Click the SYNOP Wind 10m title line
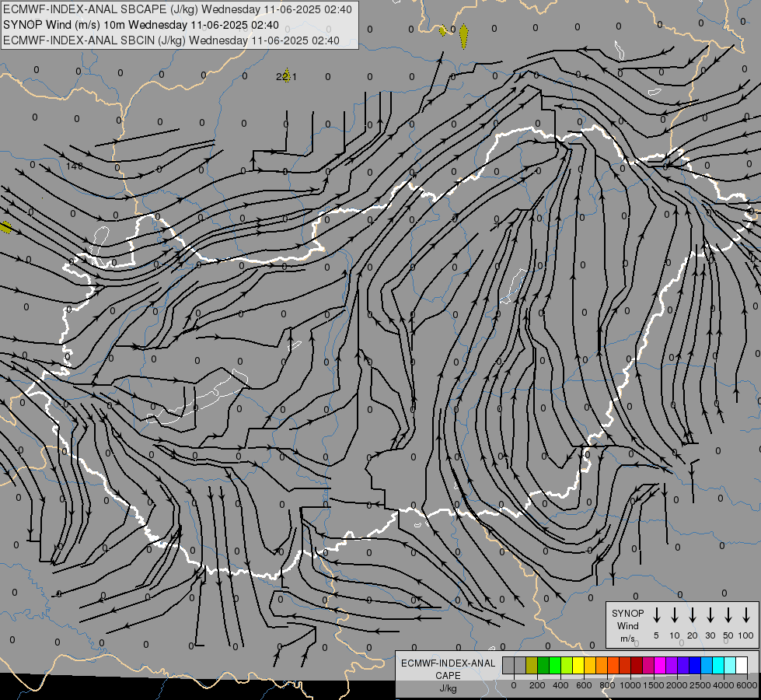Image resolution: width=761 pixels, height=700 pixels. click(x=141, y=25)
